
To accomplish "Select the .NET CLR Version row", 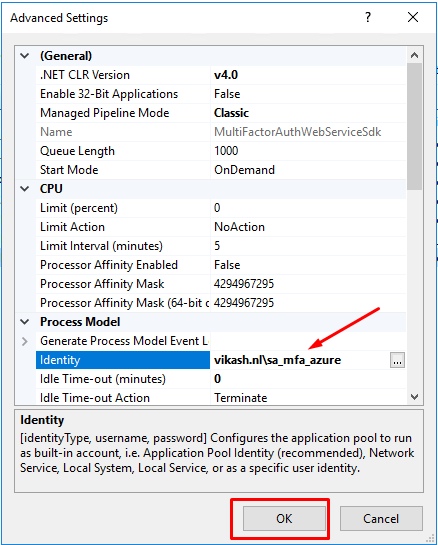I will (x=221, y=75).
